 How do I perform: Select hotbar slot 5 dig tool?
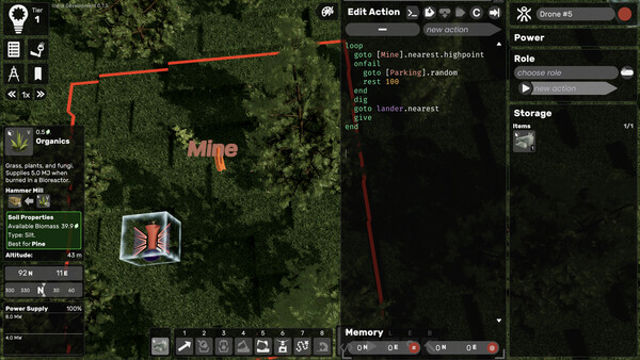click(x=263, y=347)
